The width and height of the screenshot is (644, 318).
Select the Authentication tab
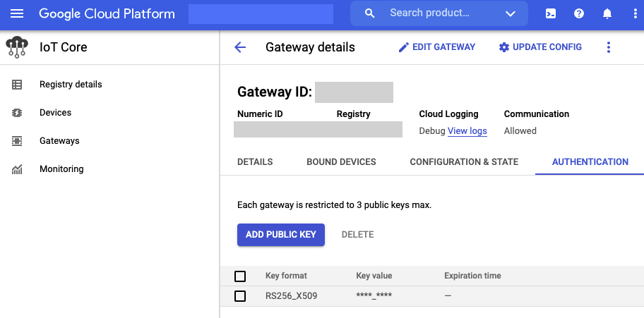coord(590,162)
